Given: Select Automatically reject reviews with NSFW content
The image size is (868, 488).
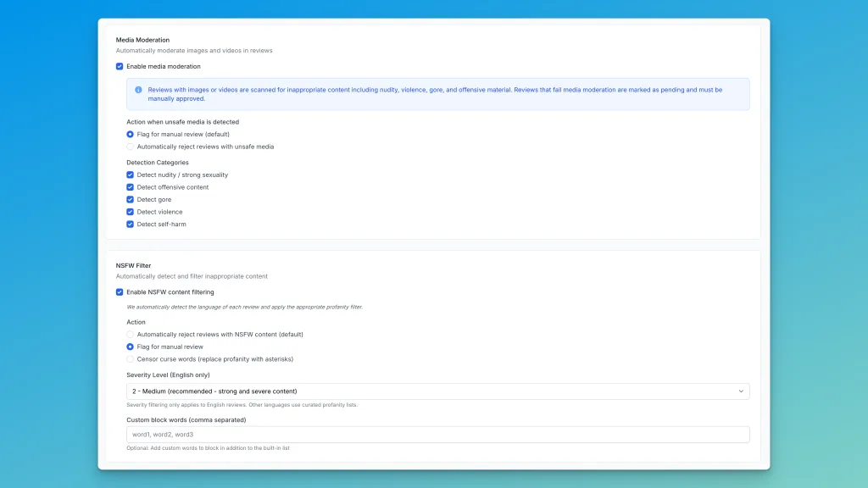Looking at the screenshot, I should click(130, 335).
